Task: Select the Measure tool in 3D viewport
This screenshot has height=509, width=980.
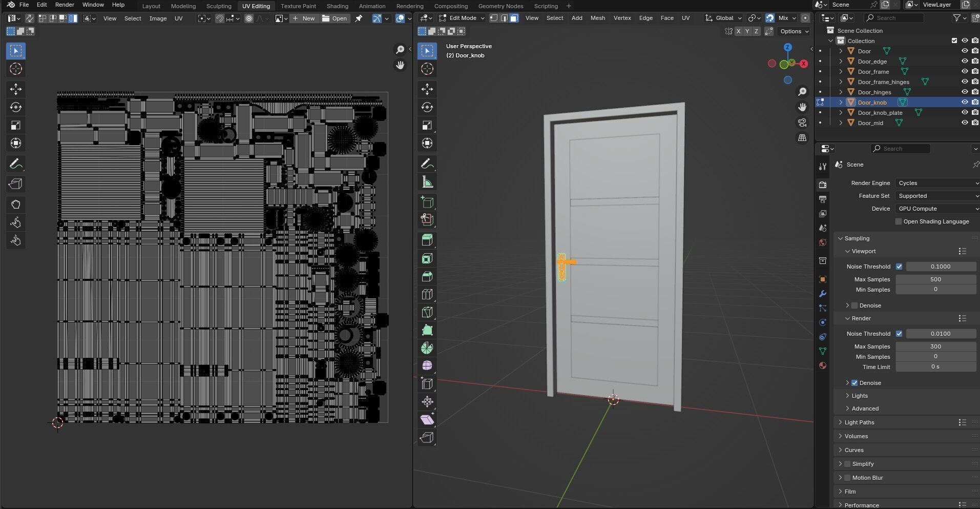Action: (x=427, y=182)
